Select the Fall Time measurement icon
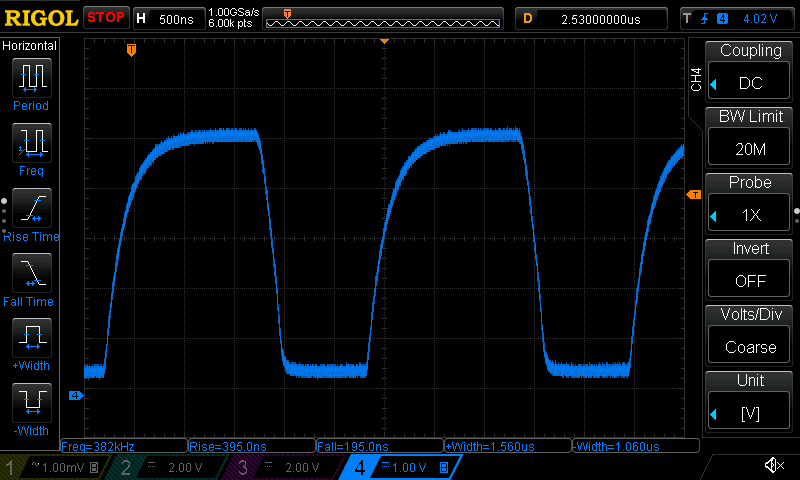The width and height of the screenshot is (800, 480). pyautogui.click(x=32, y=272)
